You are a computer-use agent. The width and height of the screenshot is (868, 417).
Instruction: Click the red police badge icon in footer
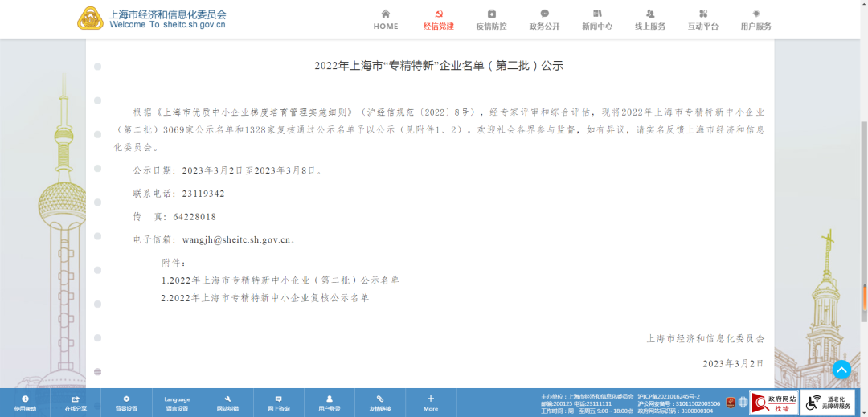point(731,403)
